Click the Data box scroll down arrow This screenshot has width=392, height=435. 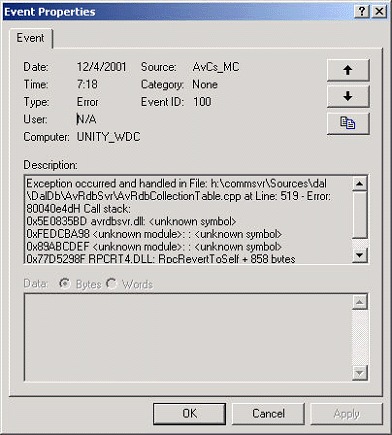tap(360, 372)
